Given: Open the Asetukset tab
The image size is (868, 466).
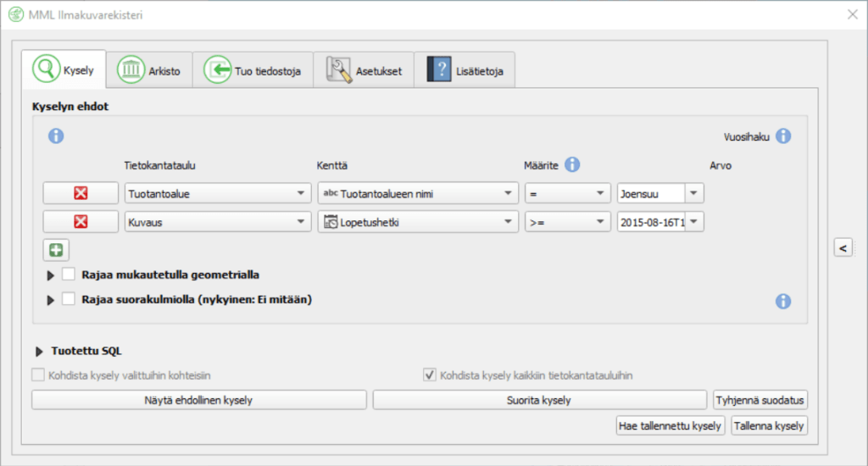Looking at the screenshot, I should pyautogui.click(x=363, y=71).
